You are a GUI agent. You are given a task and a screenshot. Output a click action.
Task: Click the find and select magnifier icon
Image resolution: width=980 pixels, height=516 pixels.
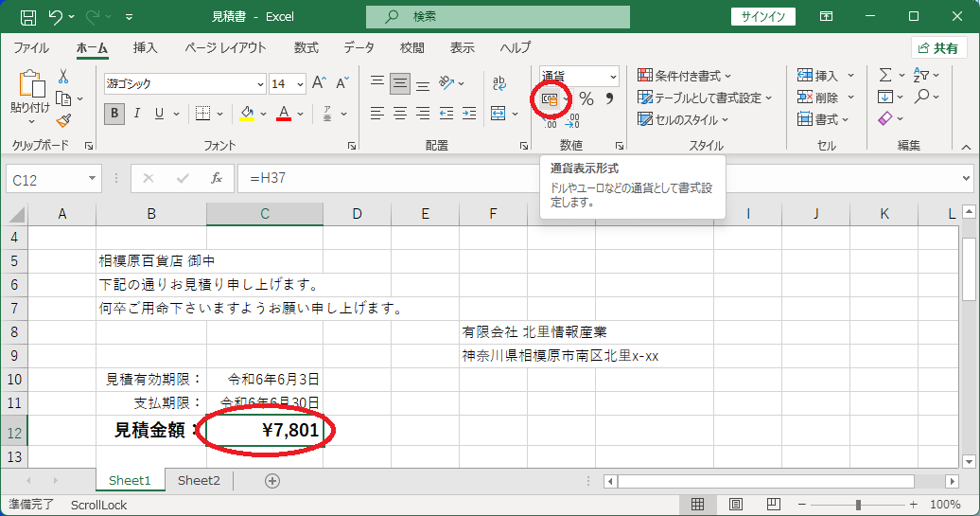(921, 97)
